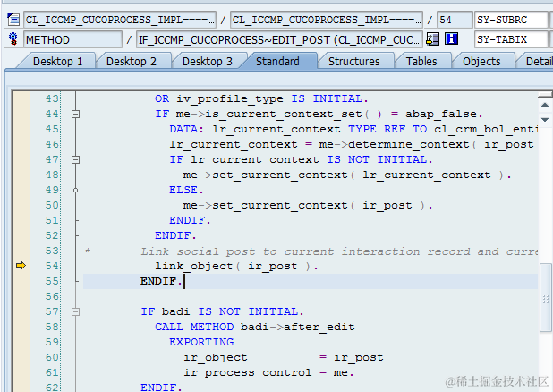The width and height of the screenshot is (553, 392).
Task: Open the Desktop 3 tab
Action: pyautogui.click(x=208, y=62)
